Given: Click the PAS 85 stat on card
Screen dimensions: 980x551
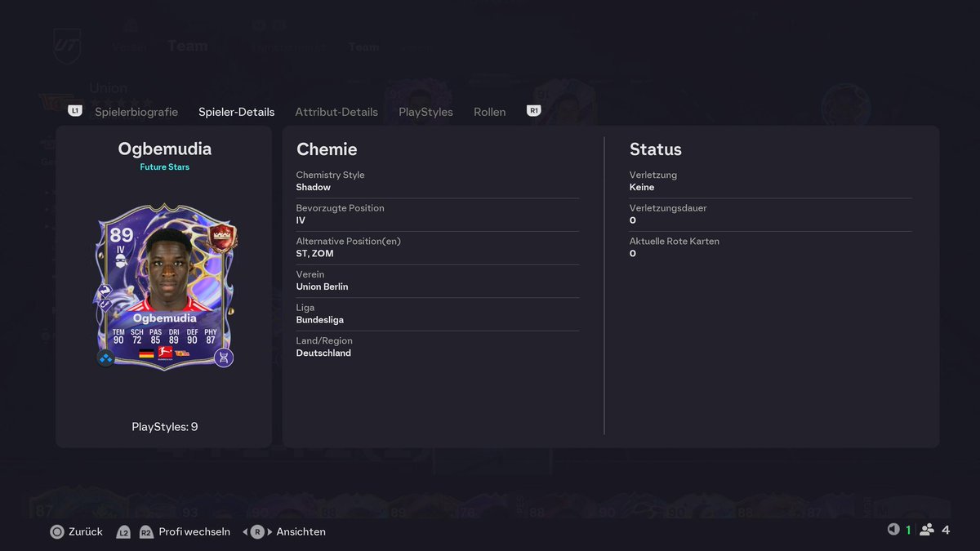Looking at the screenshot, I should point(155,335).
